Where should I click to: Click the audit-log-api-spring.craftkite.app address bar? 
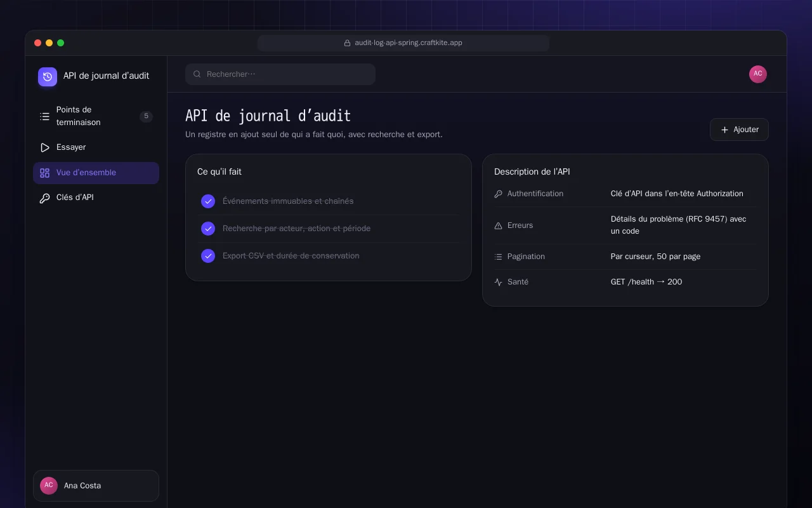click(403, 43)
